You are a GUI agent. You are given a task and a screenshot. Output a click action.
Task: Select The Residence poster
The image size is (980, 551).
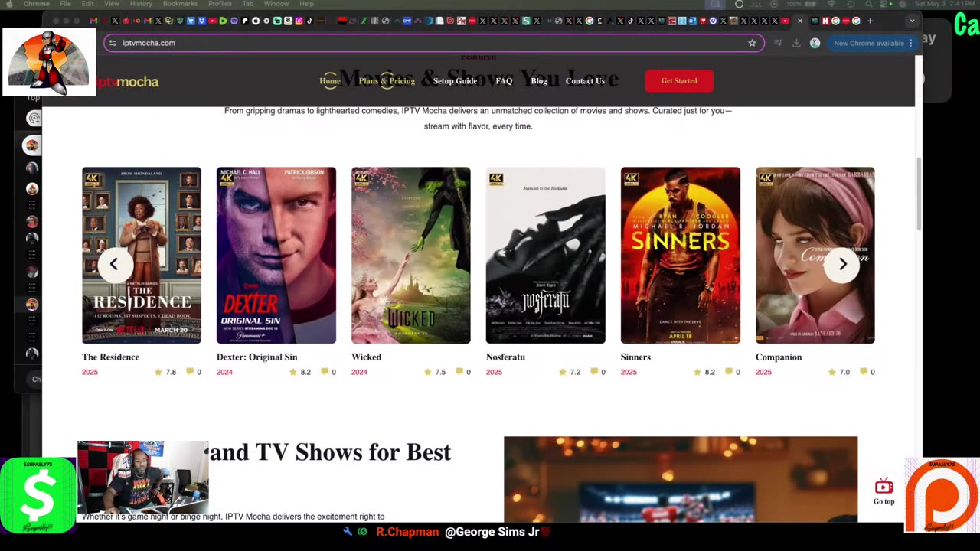point(142,256)
